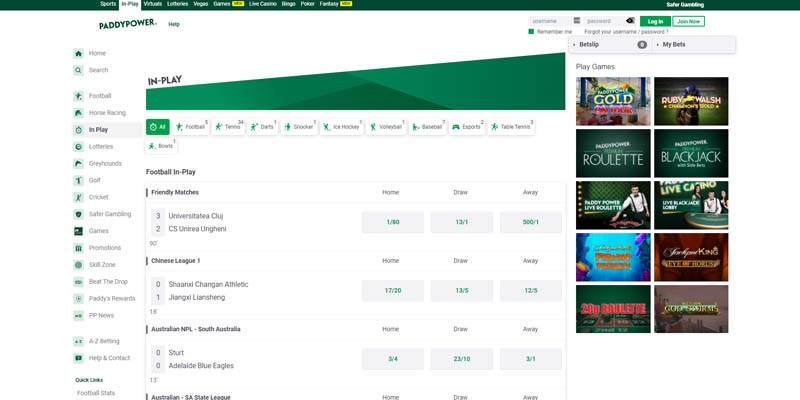The height and width of the screenshot is (400, 800).
Task: Open the Forgot your username / password link
Action: coord(626,32)
